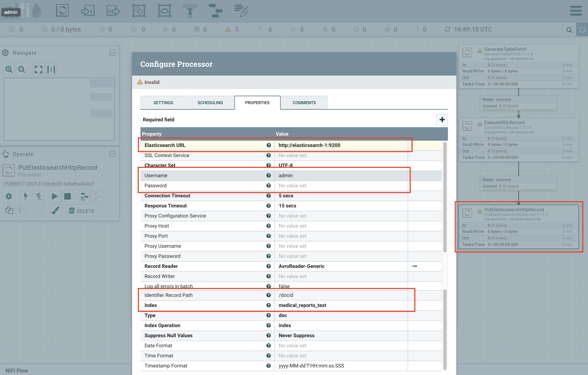
Task: Add a Label component
Action: [241, 10]
